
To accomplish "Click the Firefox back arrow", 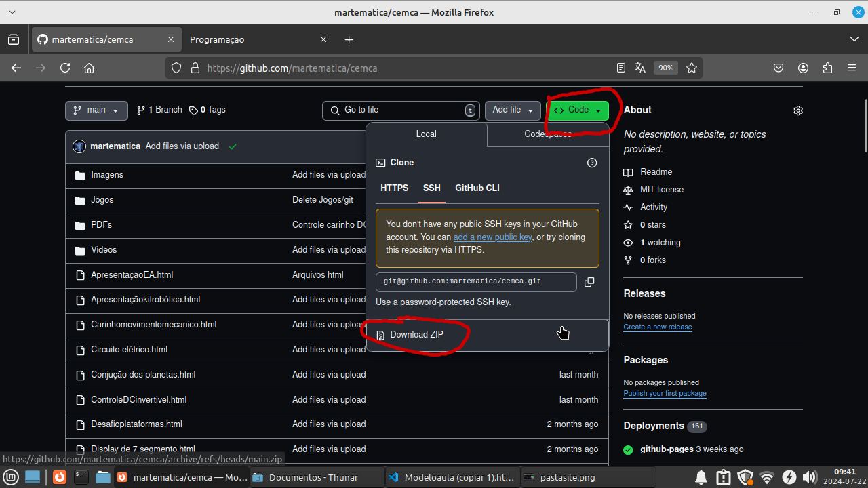I will (16, 68).
